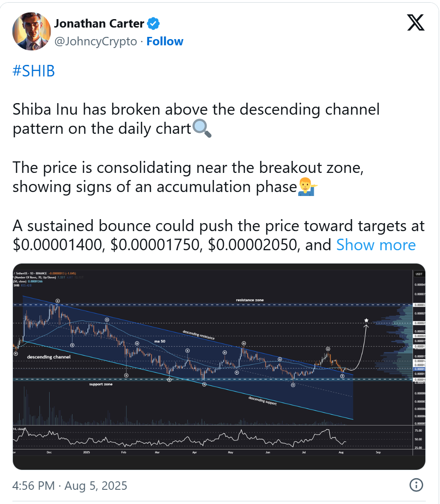Click the latest arrow marker near breakout
This screenshot has width=440, height=504.
tap(342, 376)
